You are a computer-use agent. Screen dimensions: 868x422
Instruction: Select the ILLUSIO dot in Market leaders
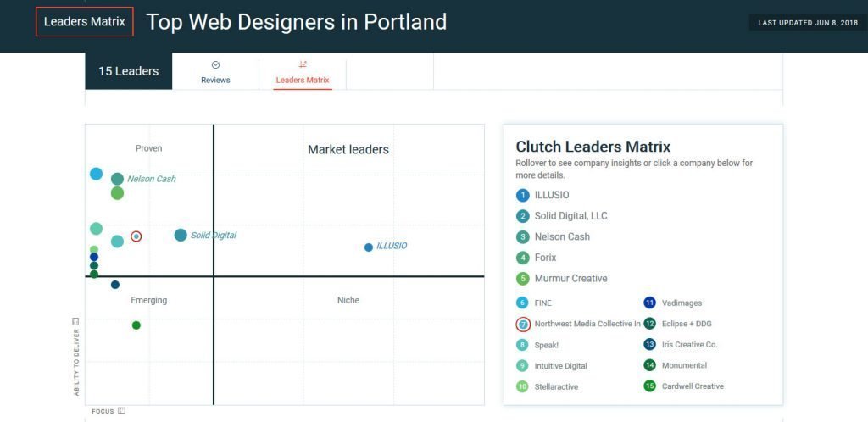click(x=369, y=247)
